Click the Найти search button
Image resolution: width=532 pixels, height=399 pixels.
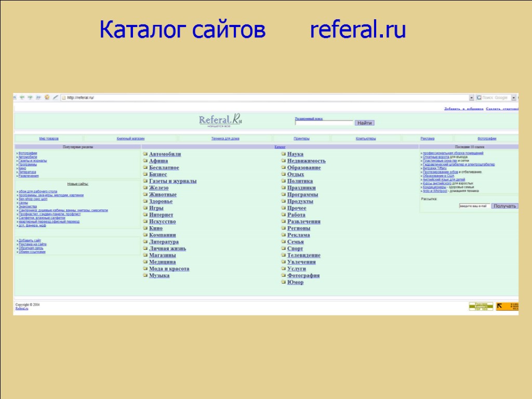(x=364, y=123)
